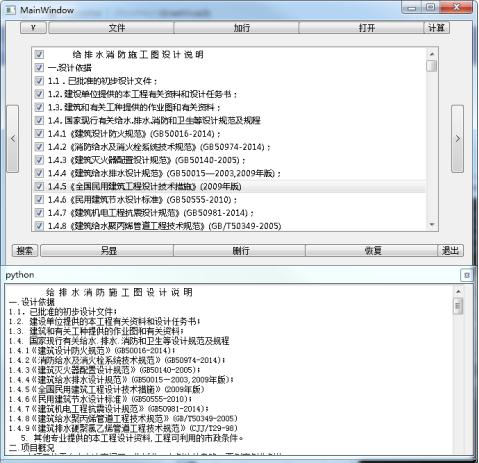This screenshot has width=479, height=463.
Task: Click the 计算 button
Action: [x=436, y=28]
